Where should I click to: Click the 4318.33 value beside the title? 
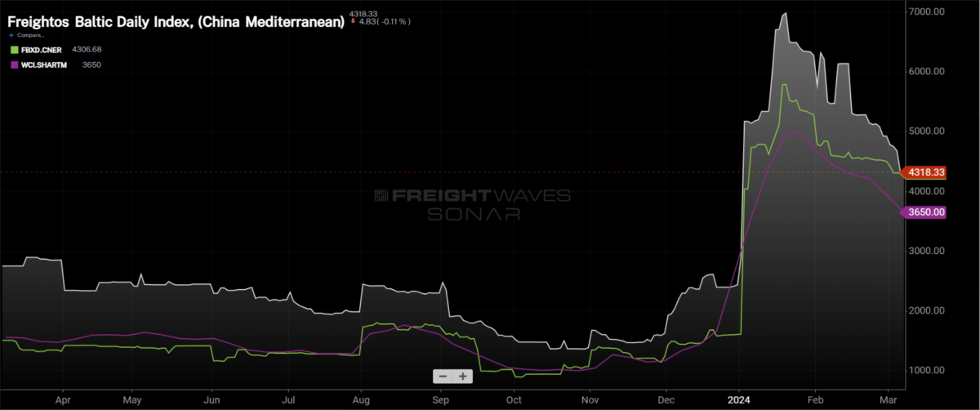pyautogui.click(x=363, y=14)
